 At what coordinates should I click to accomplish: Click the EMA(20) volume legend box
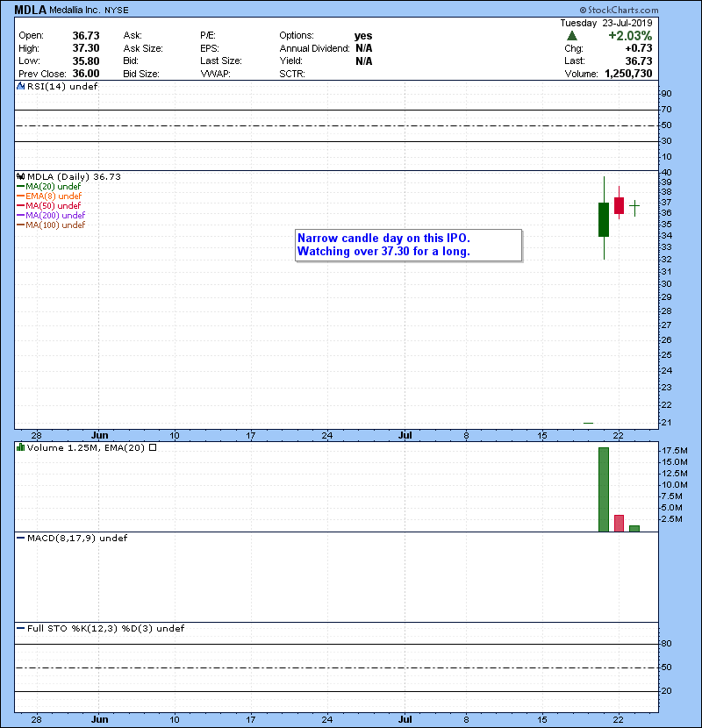point(153,447)
